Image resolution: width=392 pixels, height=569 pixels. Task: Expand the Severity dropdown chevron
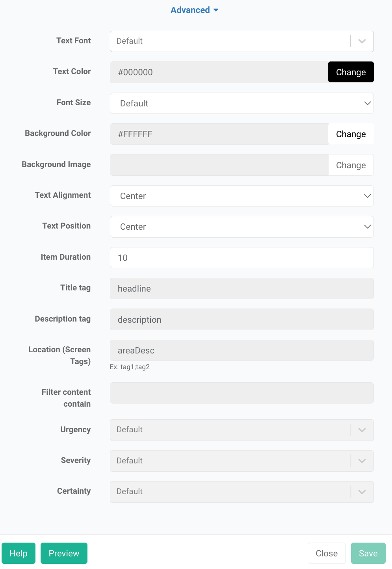(362, 461)
